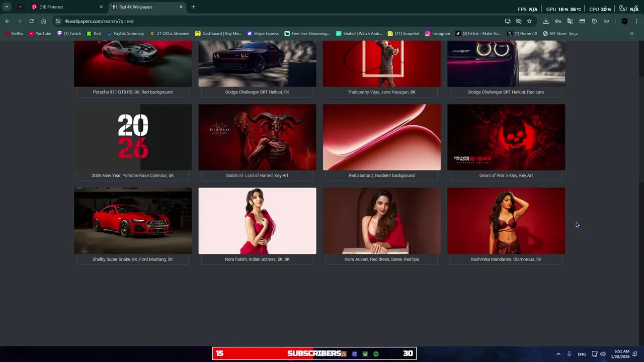
Task: Bookmark this page with the star icon
Action: point(529,21)
